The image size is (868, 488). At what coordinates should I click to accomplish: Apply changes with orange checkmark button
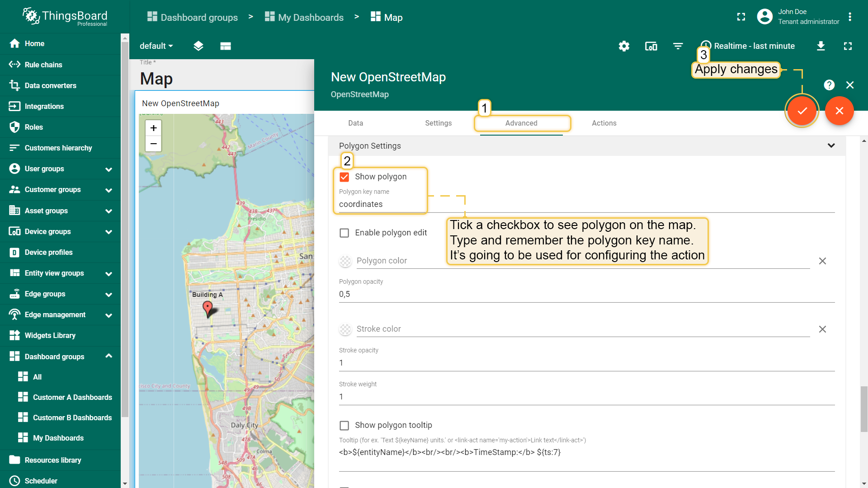click(802, 111)
